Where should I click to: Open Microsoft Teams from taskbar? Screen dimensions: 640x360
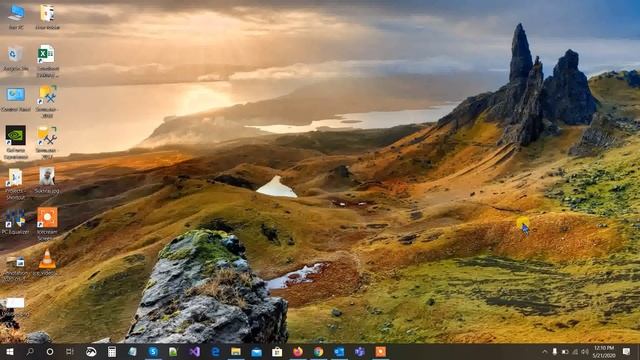tap(360, 351)
